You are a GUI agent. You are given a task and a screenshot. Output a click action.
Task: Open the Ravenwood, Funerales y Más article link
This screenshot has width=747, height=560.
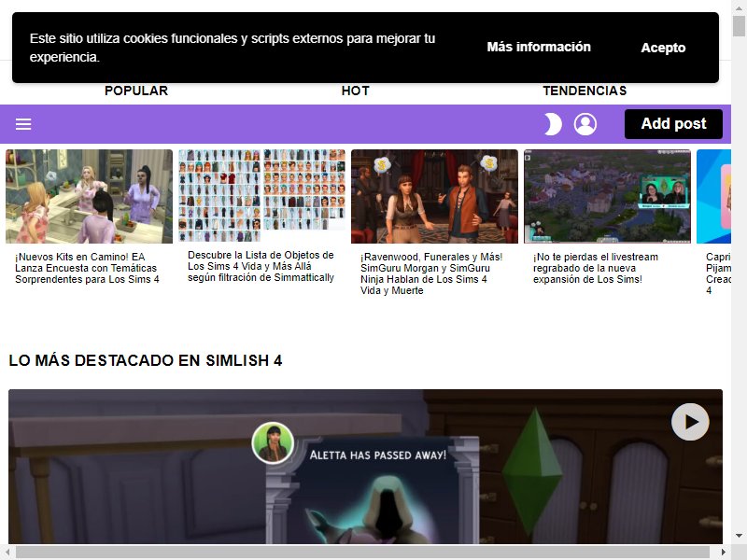(x=431, y=273)
